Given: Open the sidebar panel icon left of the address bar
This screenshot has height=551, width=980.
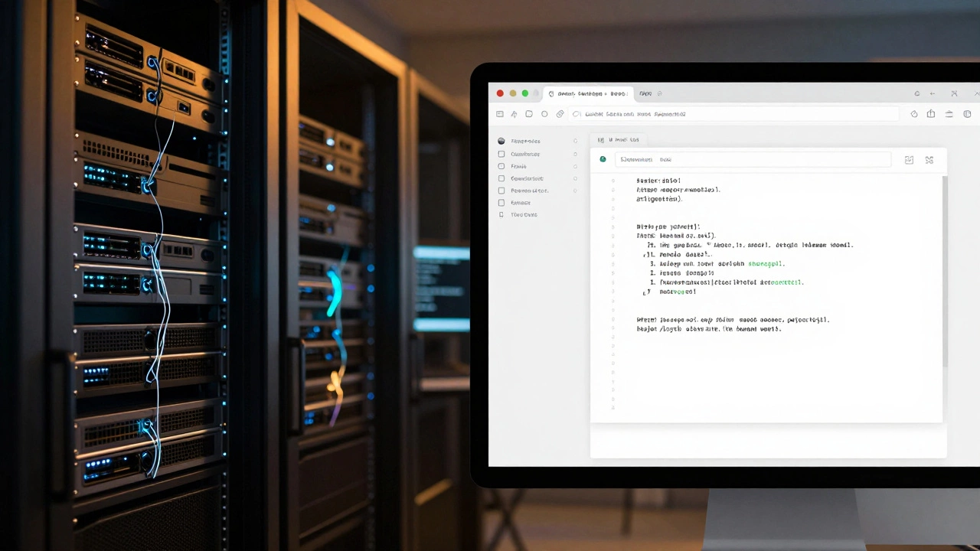Looking at the screenshot, I should (x=500, y=113).
